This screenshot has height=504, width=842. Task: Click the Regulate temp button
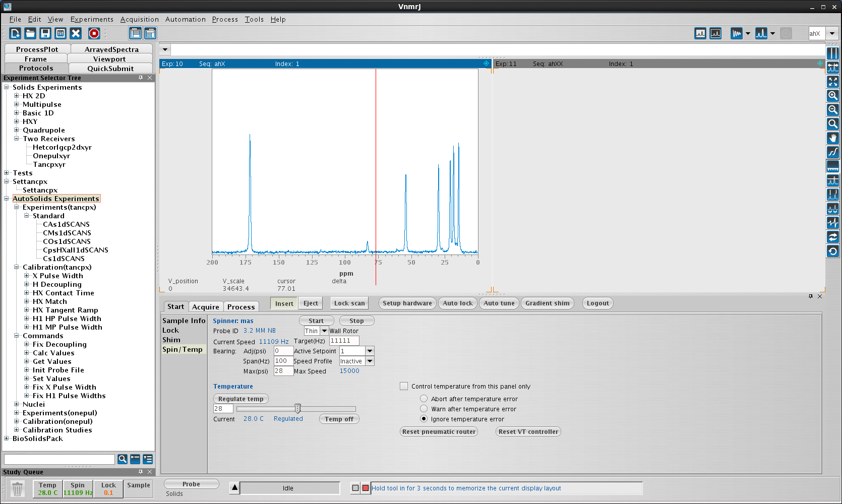tap(241, 399)
